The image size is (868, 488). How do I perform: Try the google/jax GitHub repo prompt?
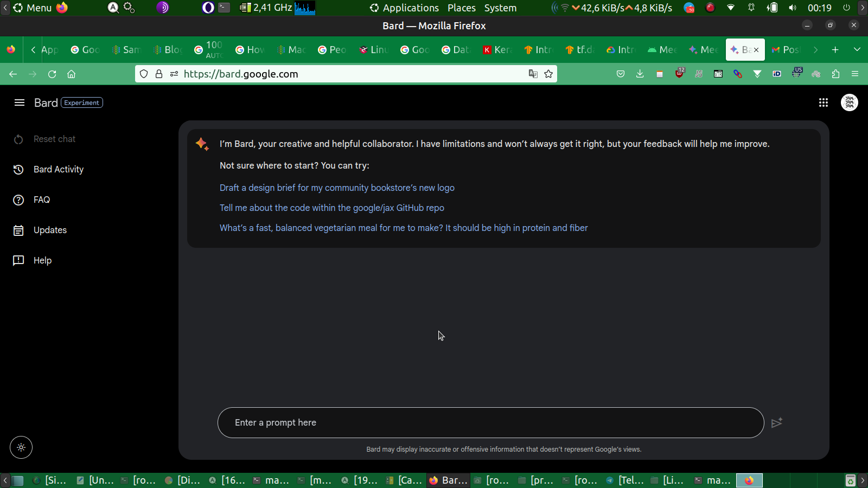[x=332, y=208]
